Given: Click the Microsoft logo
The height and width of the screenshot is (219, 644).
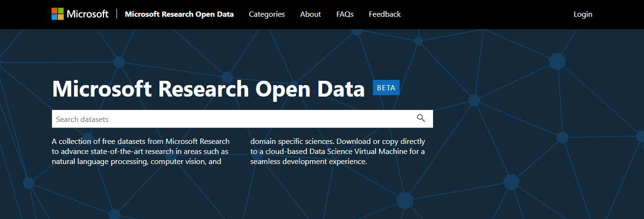Looking at the screenshot, I should point(80,14).
